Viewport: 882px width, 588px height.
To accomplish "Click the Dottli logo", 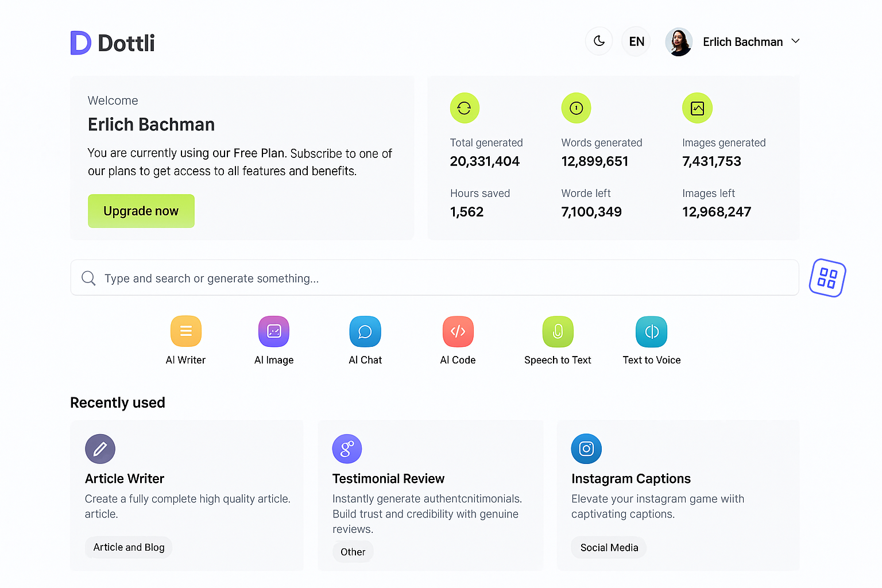I will (112, 42).
